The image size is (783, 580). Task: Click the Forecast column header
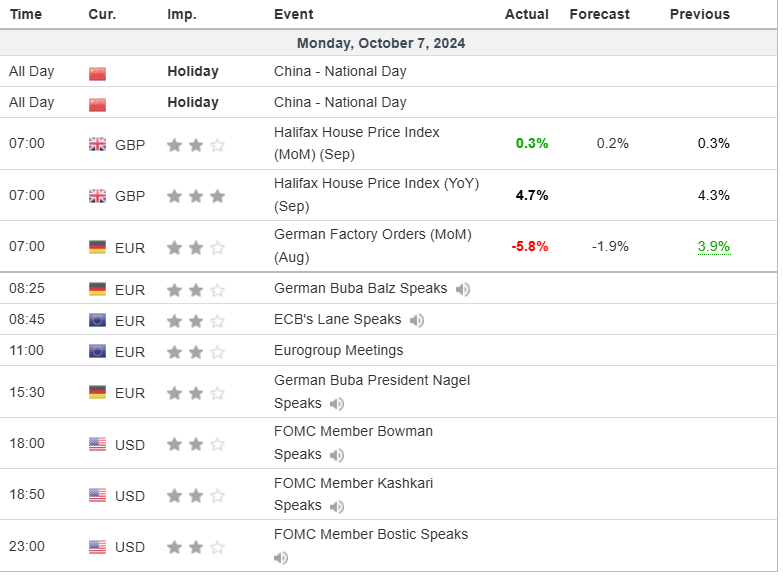(599, 14)
